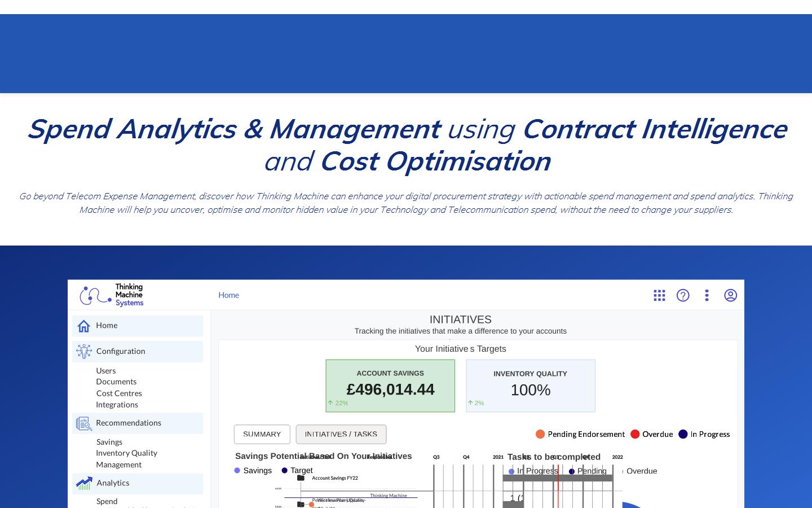This screenshot has width=812, height=508.
Task: Collapse the Recommendations sidebar section
Action: point(129,423)
